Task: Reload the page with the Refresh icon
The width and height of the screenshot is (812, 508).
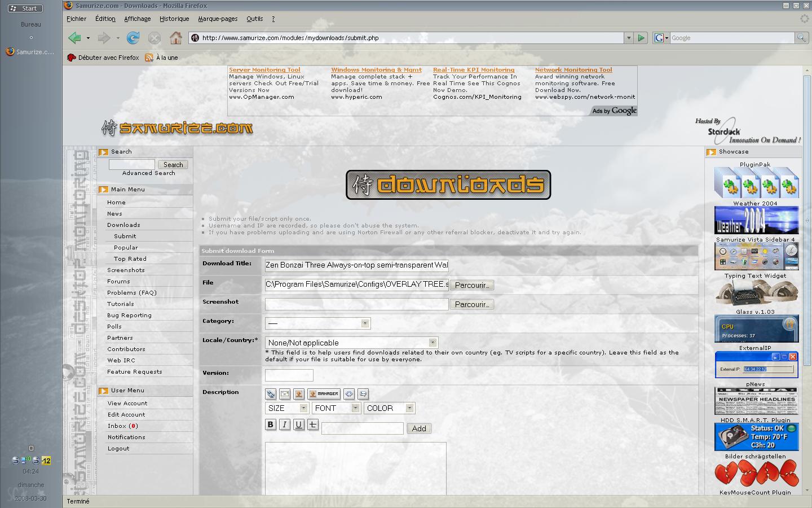Action: pyautogui.click(x=133, y=38)
